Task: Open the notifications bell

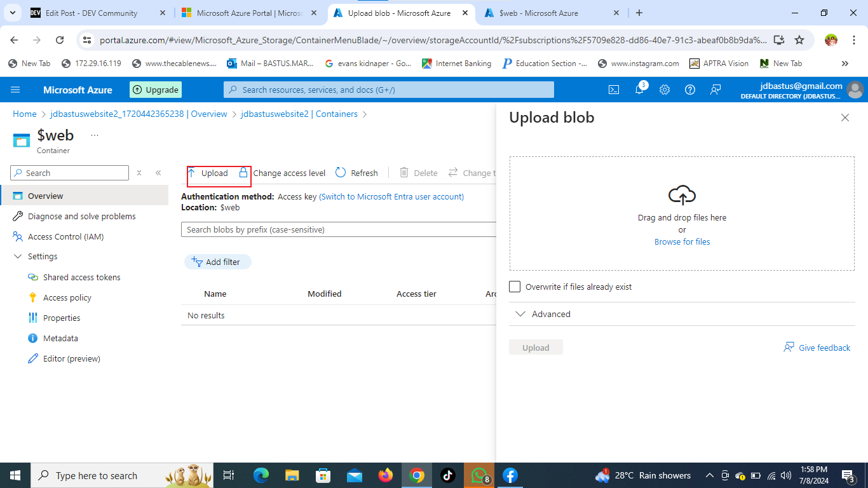Action: (x=640, y=90)
